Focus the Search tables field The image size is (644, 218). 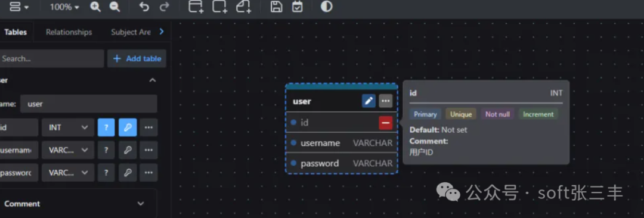coord(51,59)
